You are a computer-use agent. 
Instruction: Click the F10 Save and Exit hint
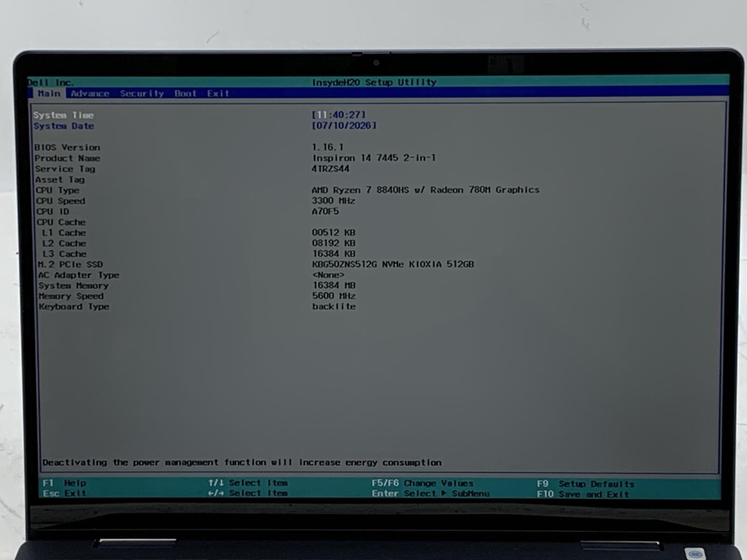tap(583, 494)
